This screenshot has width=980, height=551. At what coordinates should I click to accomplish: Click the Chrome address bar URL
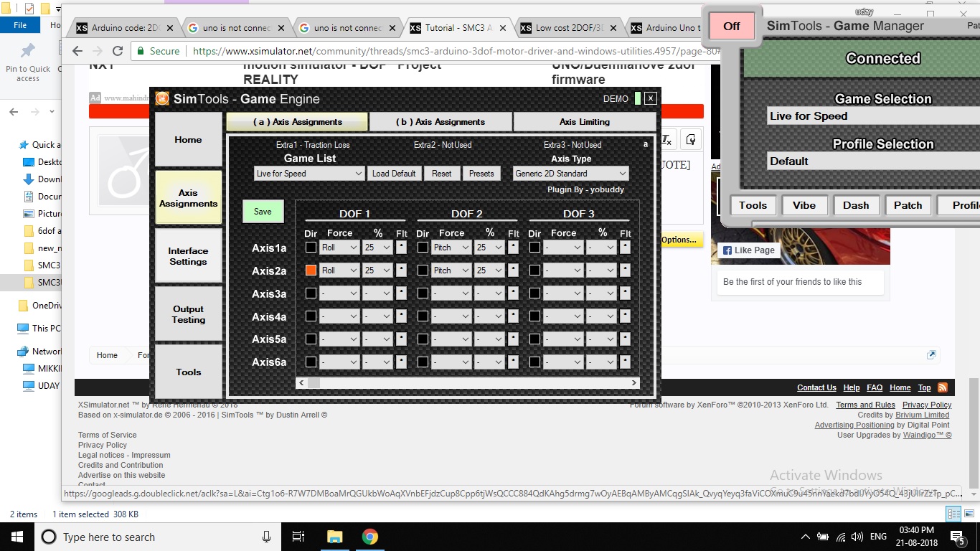(x=456, y=51)
